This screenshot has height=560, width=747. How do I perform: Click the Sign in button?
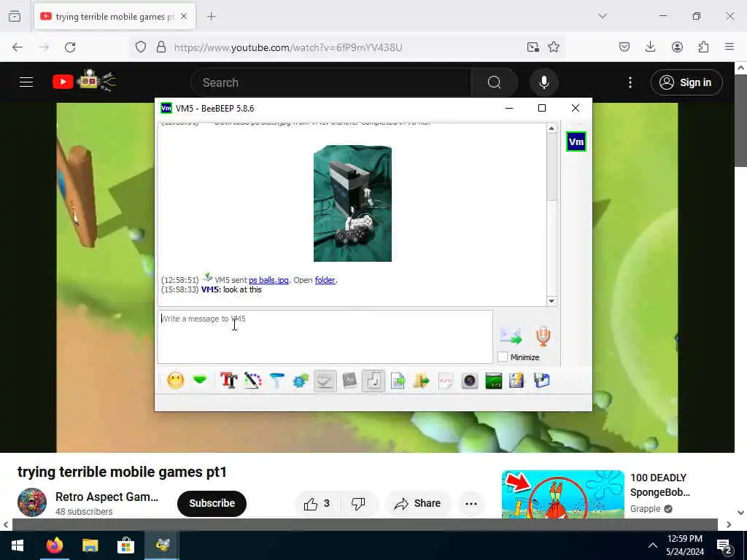coord(686,82)
